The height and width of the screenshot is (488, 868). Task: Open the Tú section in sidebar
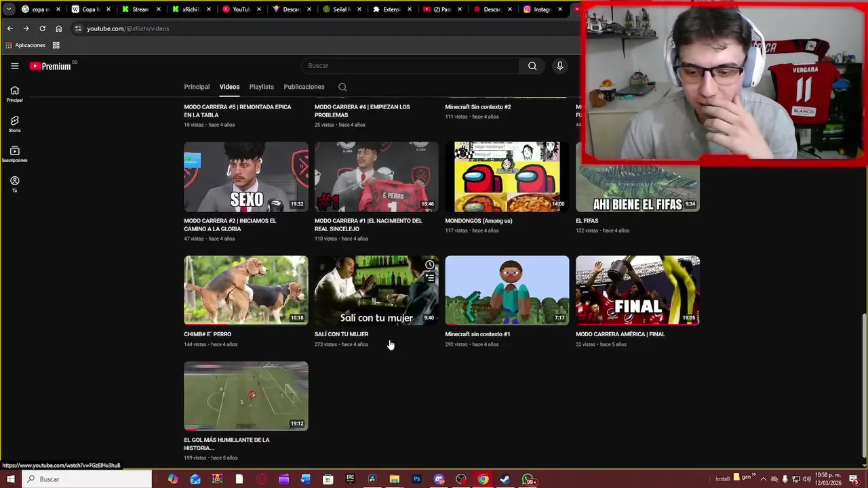14,184
